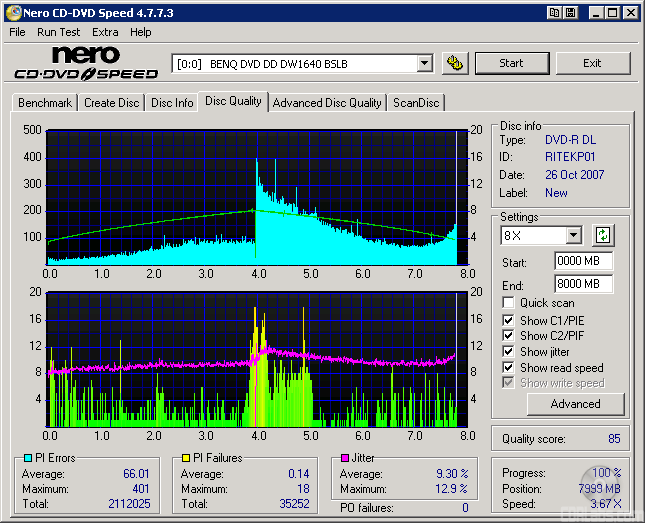Click the yellow PI Failures legend square
The width and height of the screenshot is (645, 523).
pos(185,459)
